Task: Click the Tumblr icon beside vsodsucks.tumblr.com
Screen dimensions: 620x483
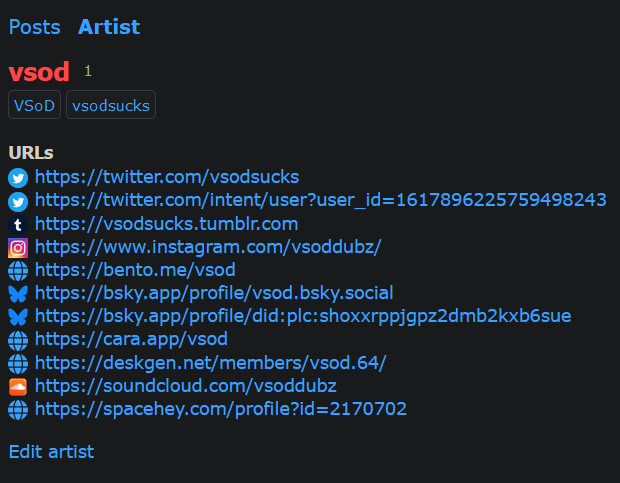Action: (x=18, y=224)
